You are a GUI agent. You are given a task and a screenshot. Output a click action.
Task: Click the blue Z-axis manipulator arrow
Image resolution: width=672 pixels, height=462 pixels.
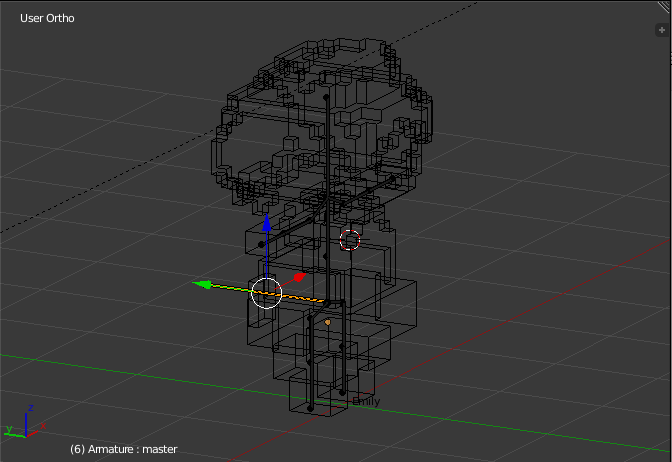[267, 223]
